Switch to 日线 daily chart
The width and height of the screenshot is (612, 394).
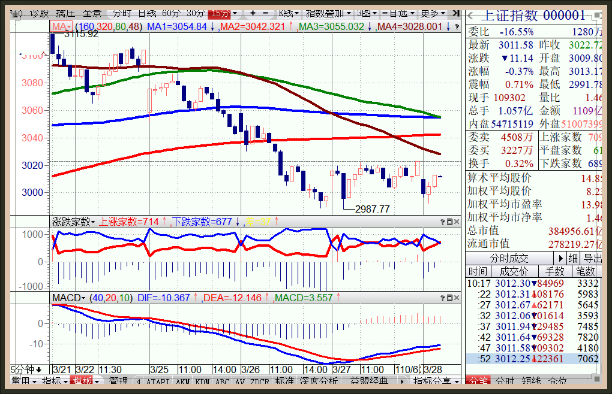pyautogui.click(x=147, y=14)
